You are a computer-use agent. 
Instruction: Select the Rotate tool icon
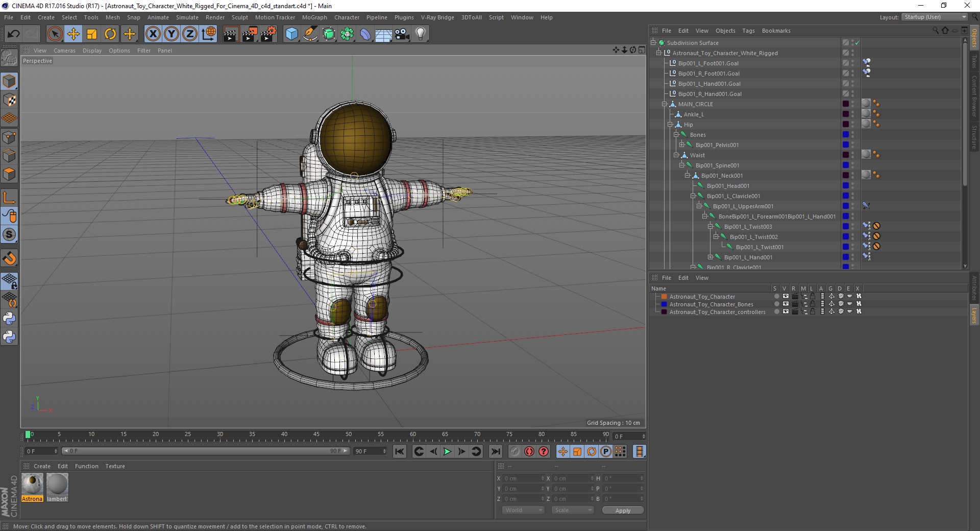[110, 34]
